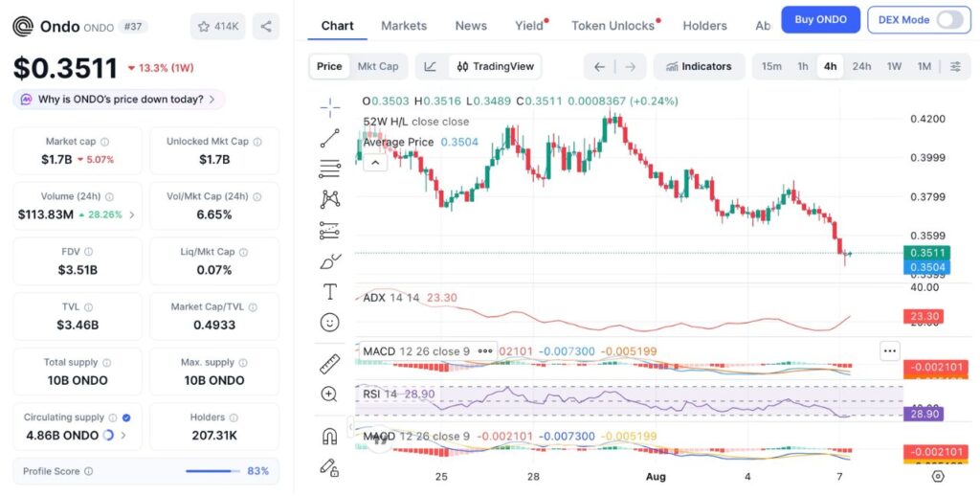Open the Yield tab
This screenshot has width=980, height=496.
point(528,26)
